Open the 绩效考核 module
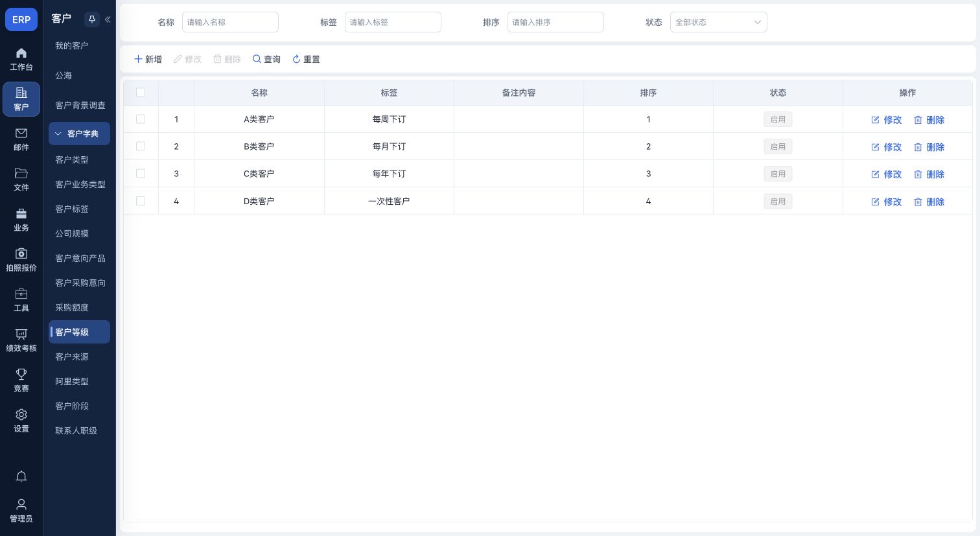Screen dimensions: 980x536 click(x=21, y=340)
